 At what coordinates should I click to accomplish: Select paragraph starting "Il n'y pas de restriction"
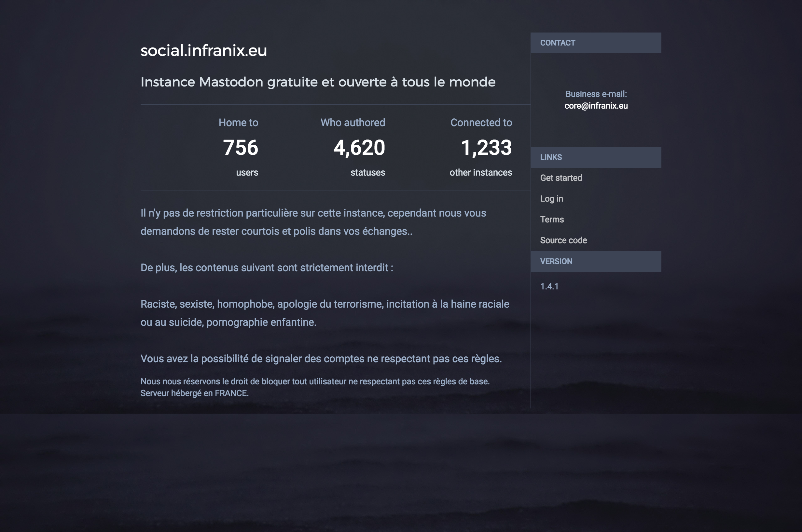(313, 222)
